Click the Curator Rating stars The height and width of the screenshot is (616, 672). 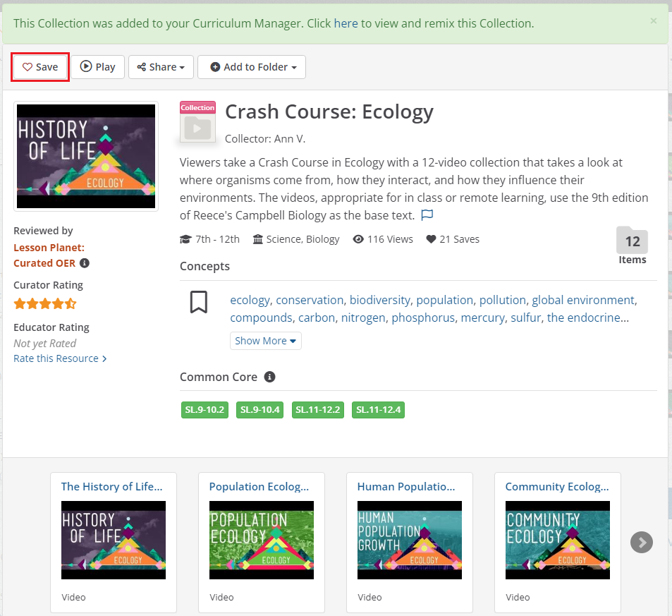click(45, 304)
